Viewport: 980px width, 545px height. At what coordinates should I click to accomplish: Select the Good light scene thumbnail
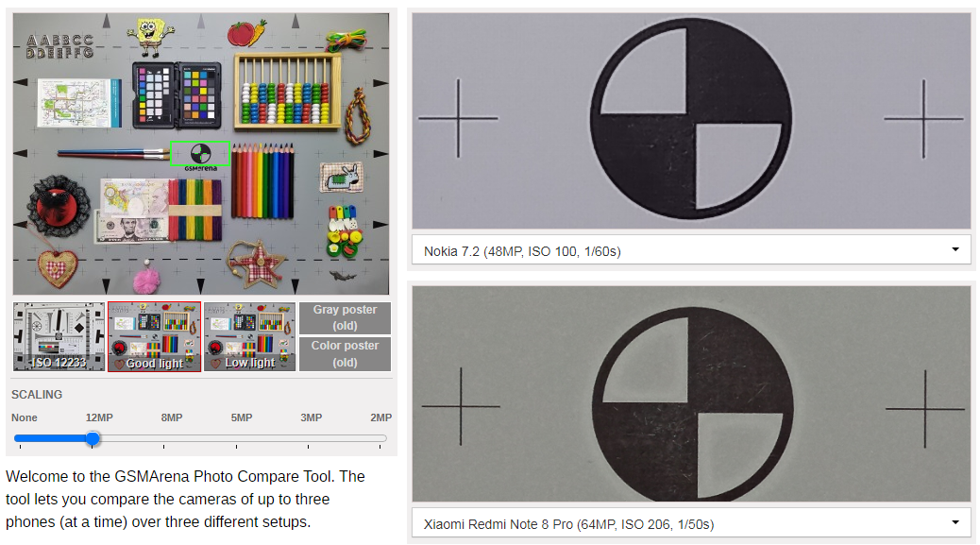[x=155, y=337]
